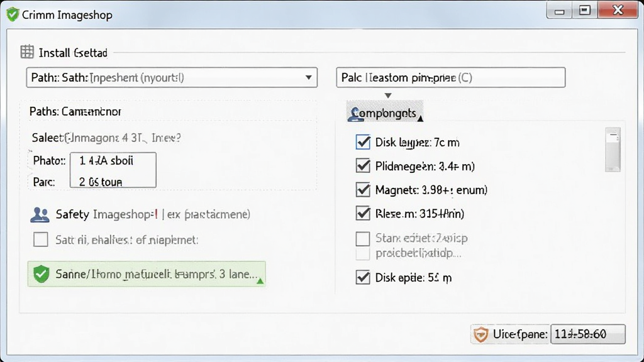The width and height of the screenshot is (644, 362).
Task: Click the person icon on the Components header
Action: point(356,113)
